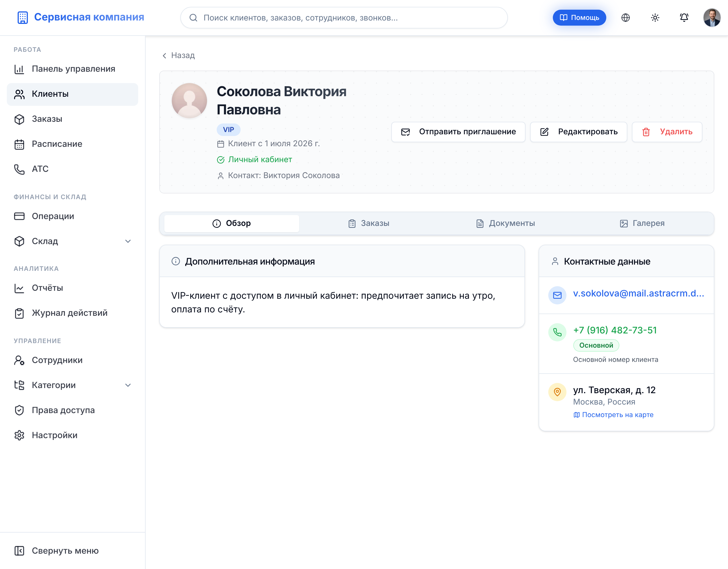The width and height of the screenshot is (728, 569).
Task: Open the user profile avatar
Action: coord(712,18)
